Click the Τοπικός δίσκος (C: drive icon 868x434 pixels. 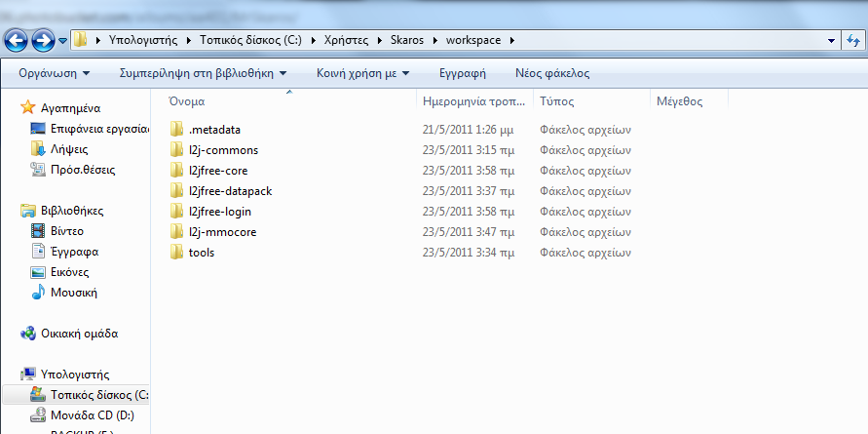point(38,394)
